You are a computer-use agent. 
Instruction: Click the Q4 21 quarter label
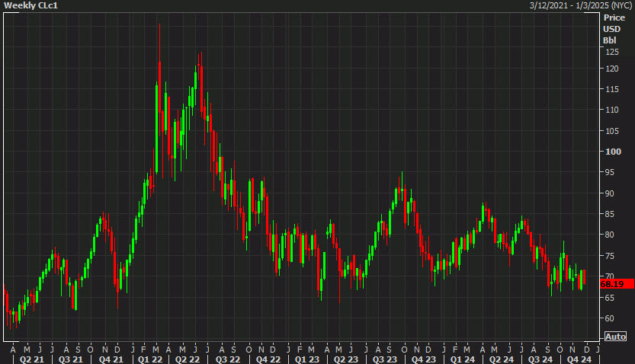111,359
